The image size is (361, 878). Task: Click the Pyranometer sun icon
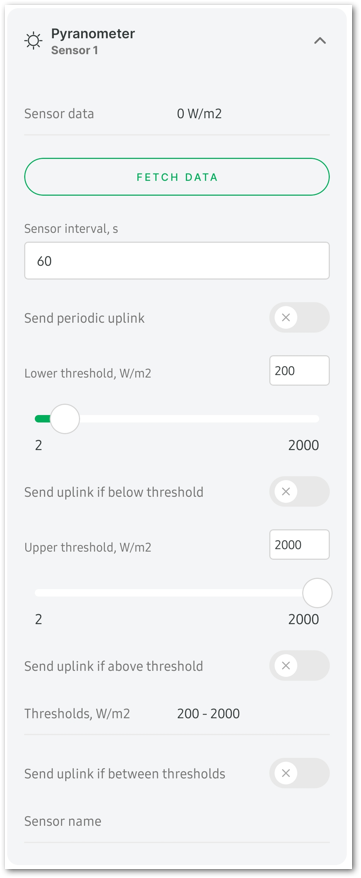(x=33, y=41)
